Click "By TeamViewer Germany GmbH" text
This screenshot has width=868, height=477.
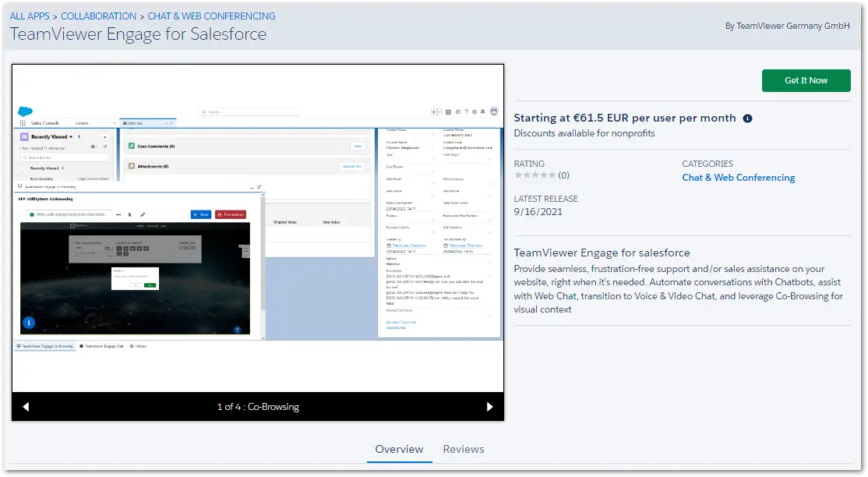tap(787, 26)
